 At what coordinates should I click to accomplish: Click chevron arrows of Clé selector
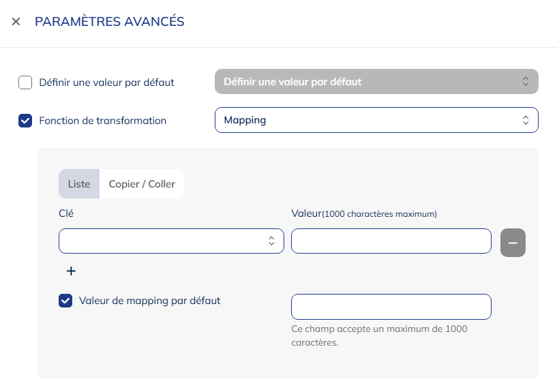[271, 241]
